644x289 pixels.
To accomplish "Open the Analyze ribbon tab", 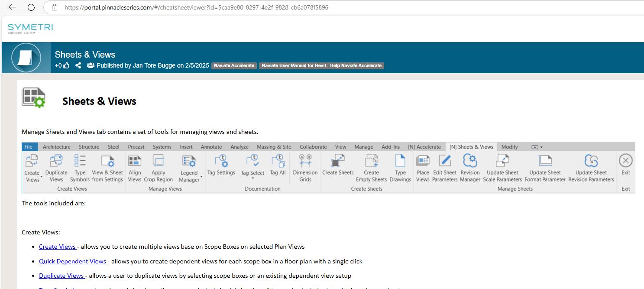I will pos(239,147).
